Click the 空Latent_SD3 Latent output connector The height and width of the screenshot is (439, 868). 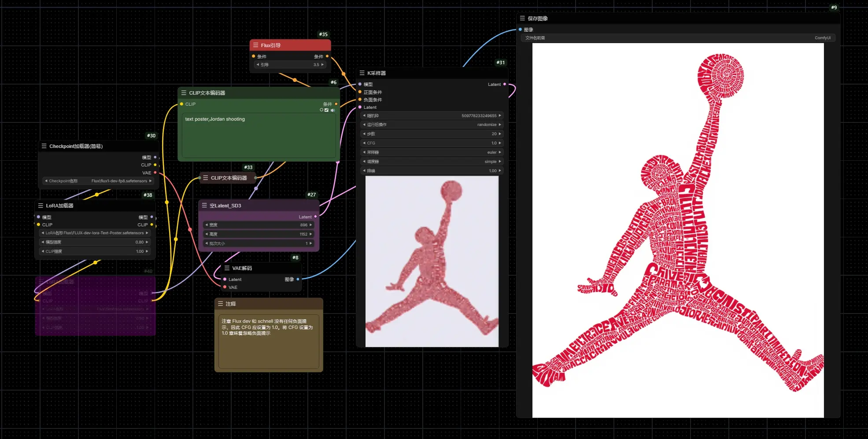pyautogui.click(x=316, y=217)
